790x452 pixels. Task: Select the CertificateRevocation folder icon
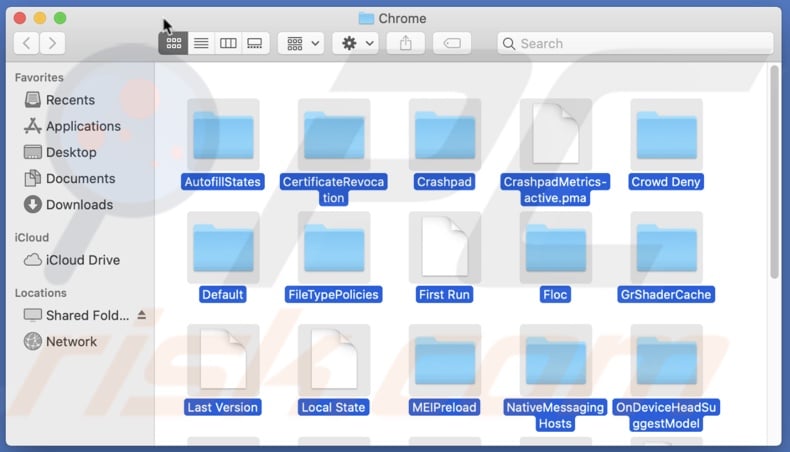point(334,135)
